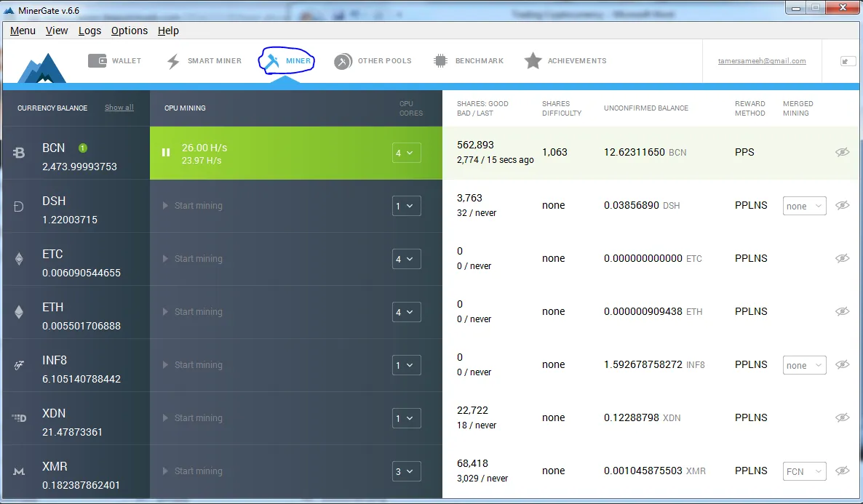863x504 pixels.
Task: Click the Smart Miner lightning icon
Action: [173, 61]
